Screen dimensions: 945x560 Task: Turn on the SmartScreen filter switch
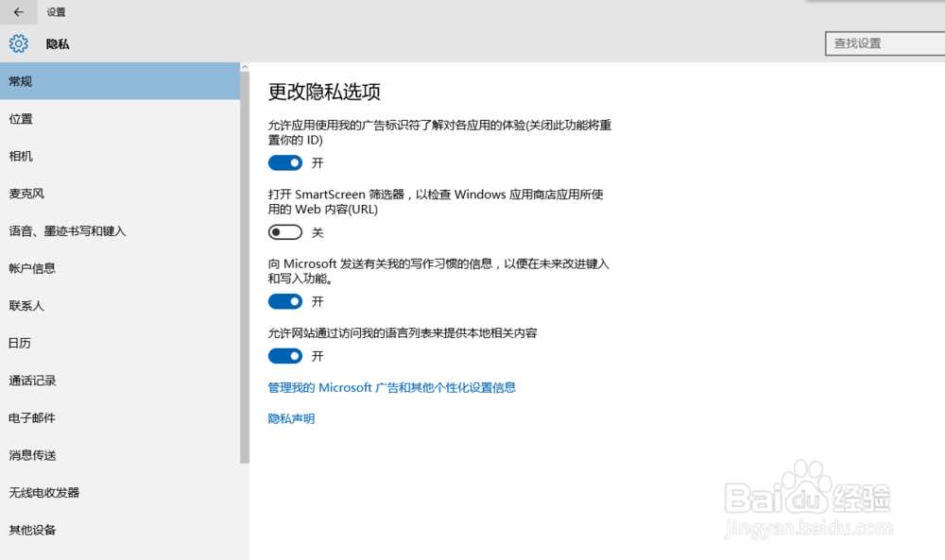pyautogui.click(x=285, y=231)
